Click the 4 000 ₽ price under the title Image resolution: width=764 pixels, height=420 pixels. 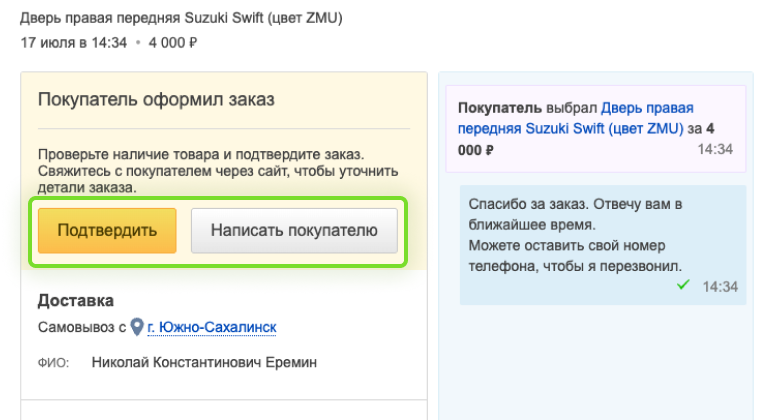(x=172, y=43)
